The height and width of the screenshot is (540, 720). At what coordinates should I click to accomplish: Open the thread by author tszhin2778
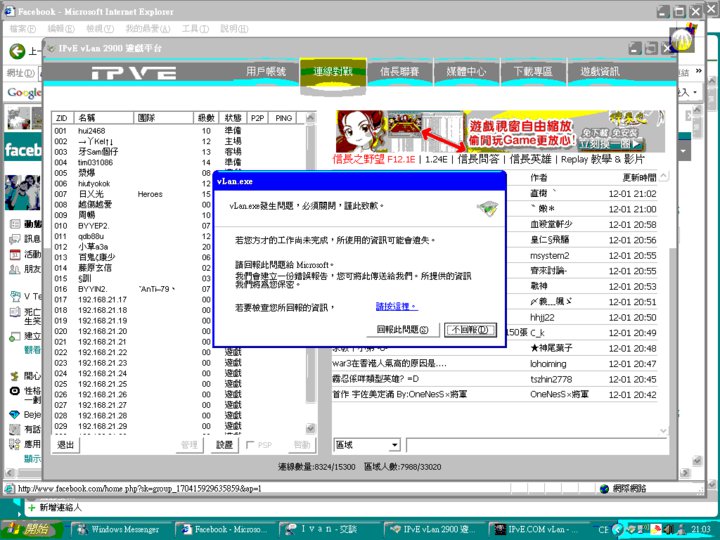click(495, 379)
